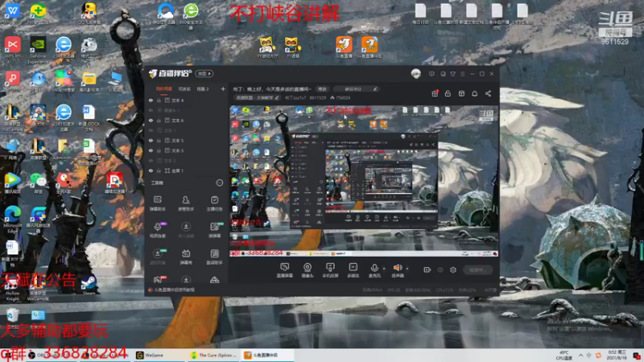
Task: Toggle visibility of 文本 5 source
Action: [151, 140]
